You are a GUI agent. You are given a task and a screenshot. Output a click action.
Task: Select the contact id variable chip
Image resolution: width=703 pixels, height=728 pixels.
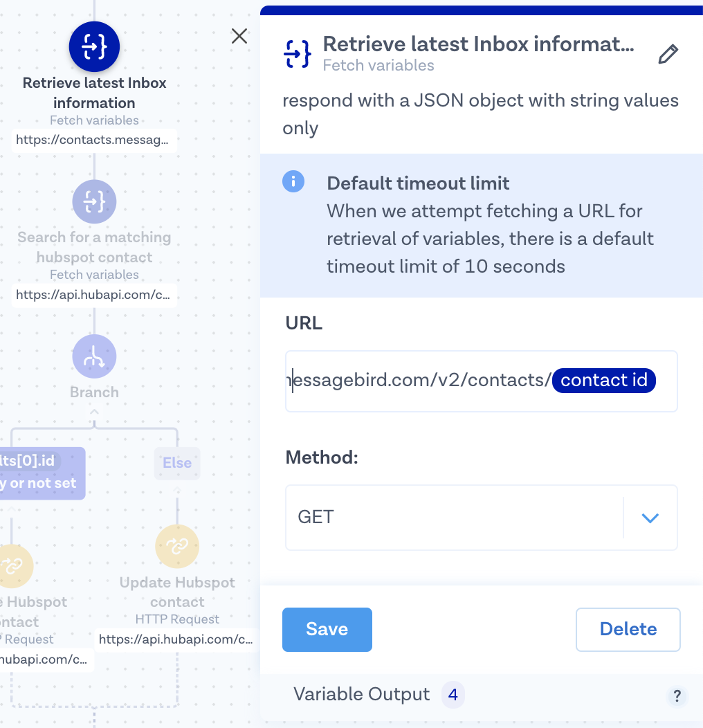[x=603, y=381]
